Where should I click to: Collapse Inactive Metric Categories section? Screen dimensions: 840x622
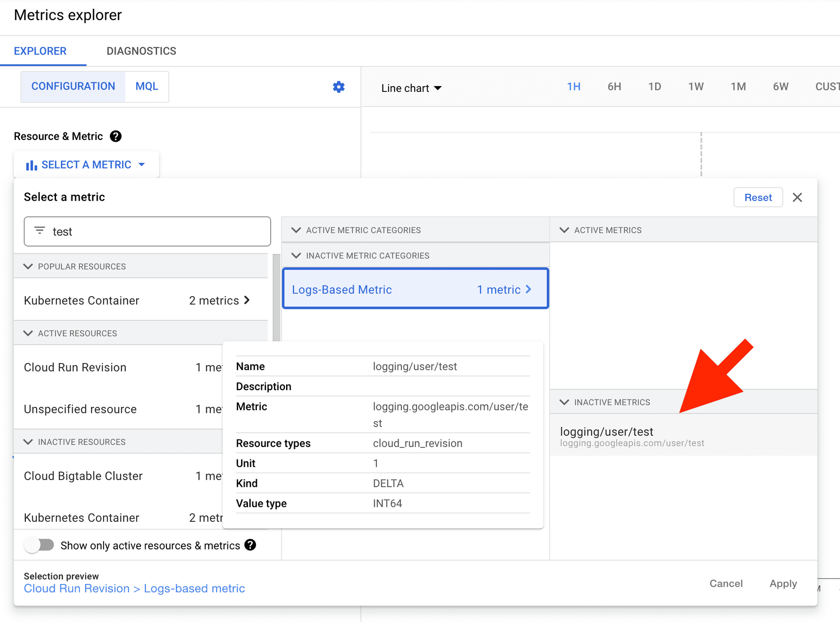coord(296,255)
